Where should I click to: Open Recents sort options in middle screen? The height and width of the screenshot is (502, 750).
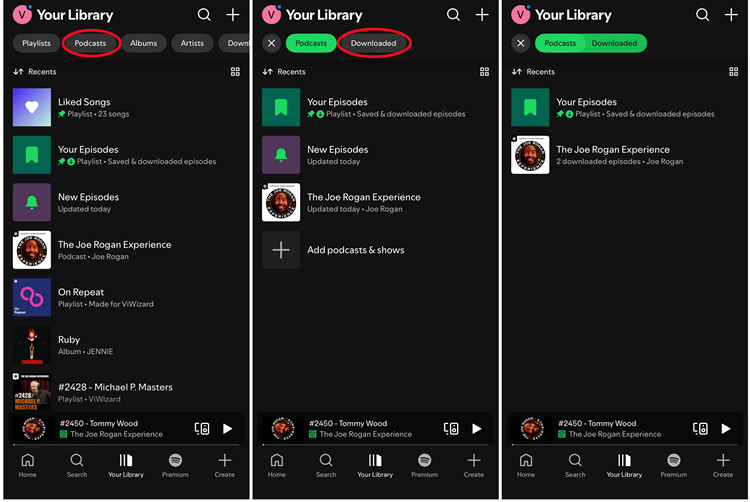284,72
